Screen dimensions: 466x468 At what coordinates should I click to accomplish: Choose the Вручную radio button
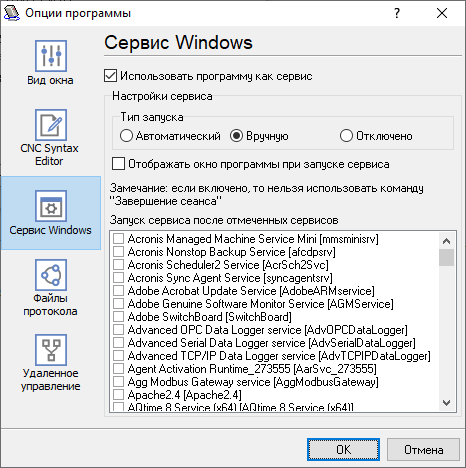click(236, 136)
